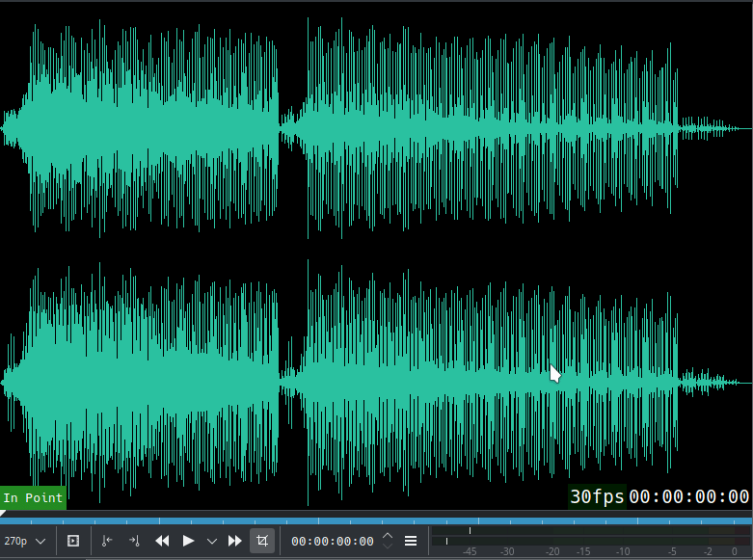Click the overlay timecode 00:00:00:00 display
The height and width of the screenshot is (560, 753).
tap(688, 496)
